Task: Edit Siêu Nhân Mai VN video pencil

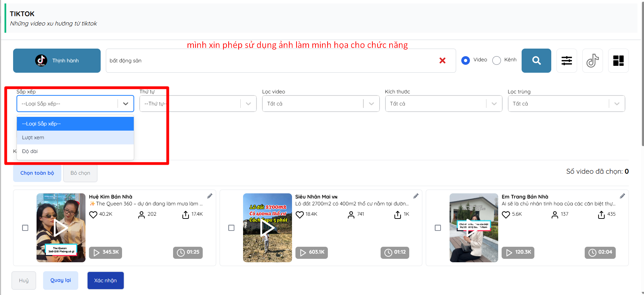Action: tap(416, 196)
